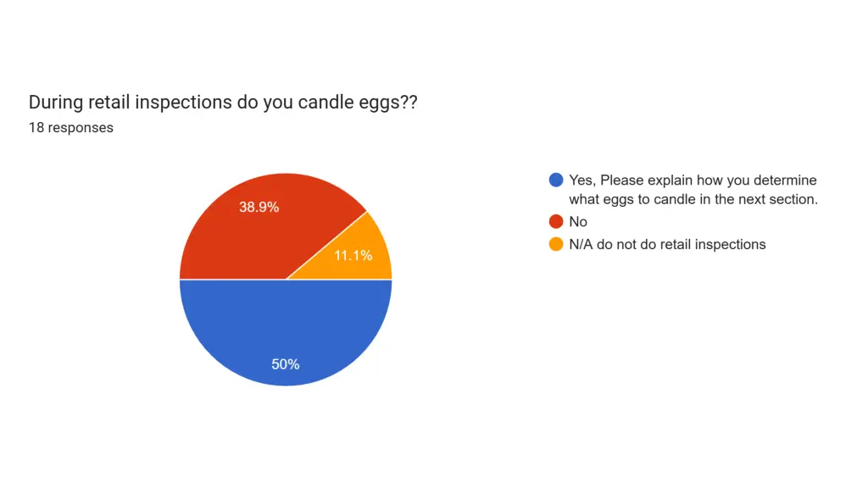Click the '18 responses' text
The image size is (868, 488).
click(71, 128)
